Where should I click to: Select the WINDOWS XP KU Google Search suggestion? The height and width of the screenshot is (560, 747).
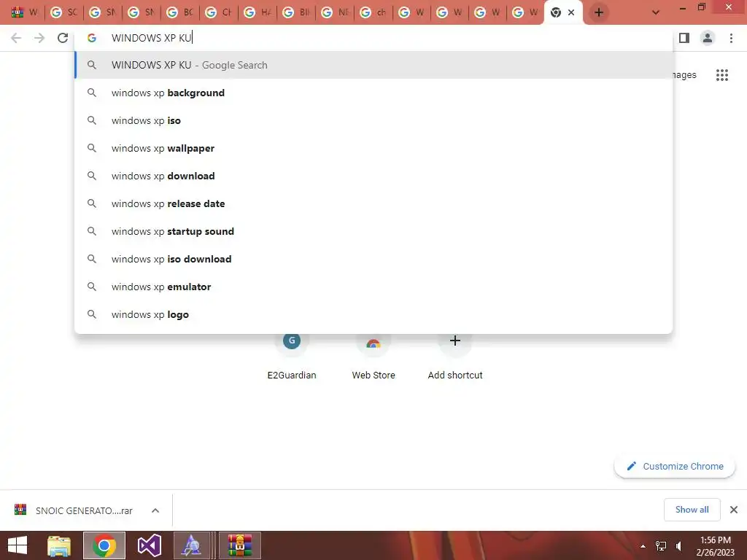click(x=373, y=65)
